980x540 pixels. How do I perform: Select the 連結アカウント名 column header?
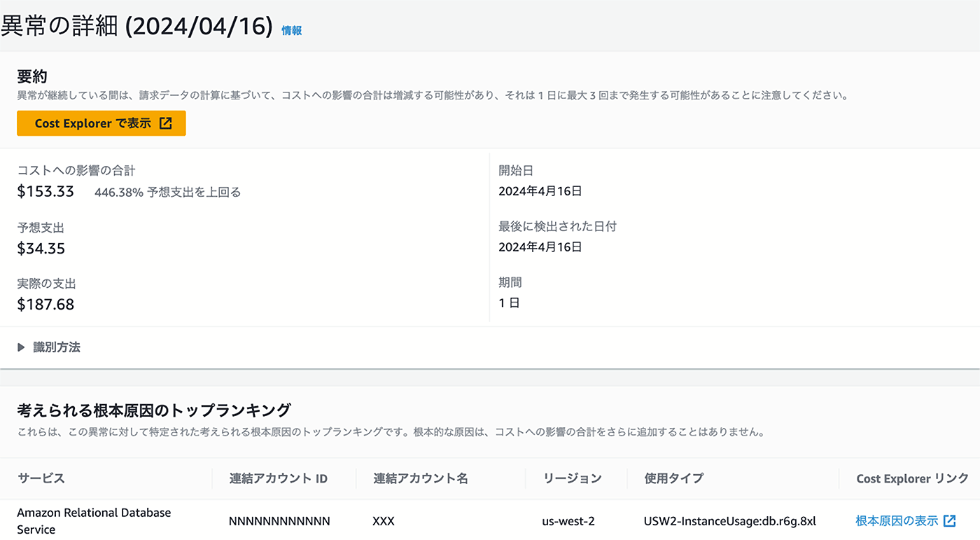pyautogui.click(x=421, y=478)
